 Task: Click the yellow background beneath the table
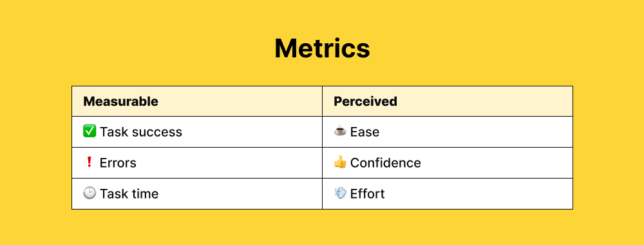coord(322,227)
